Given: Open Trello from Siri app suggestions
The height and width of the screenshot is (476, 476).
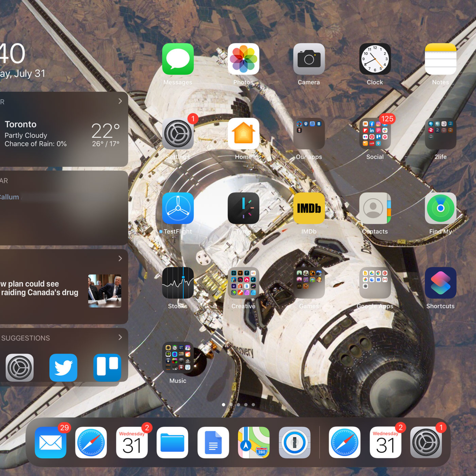Looking at the screenshot, I should point(107,368).
